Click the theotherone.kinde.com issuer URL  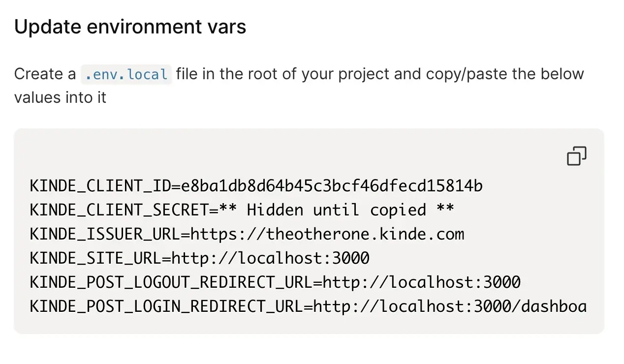click(x=327, y=234)
